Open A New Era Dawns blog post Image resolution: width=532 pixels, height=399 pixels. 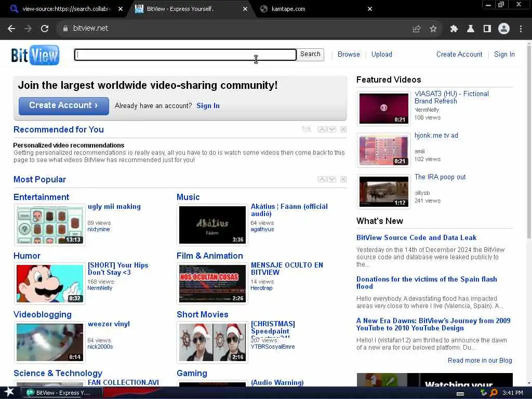coord(433,324)
